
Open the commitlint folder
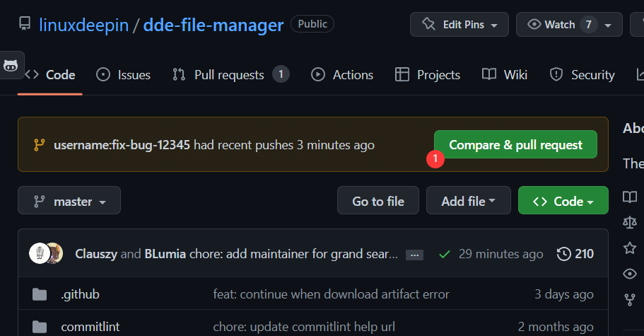point(90,327)
